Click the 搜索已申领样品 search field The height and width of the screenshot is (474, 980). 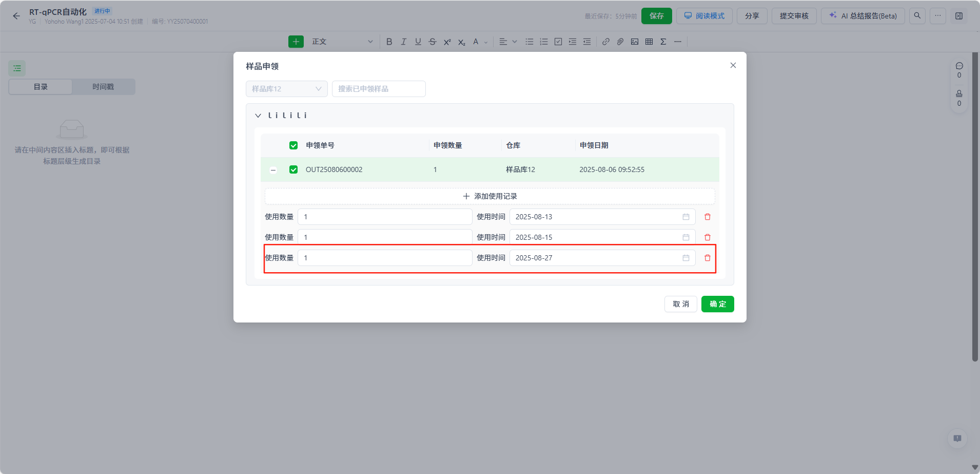[379, 89]
